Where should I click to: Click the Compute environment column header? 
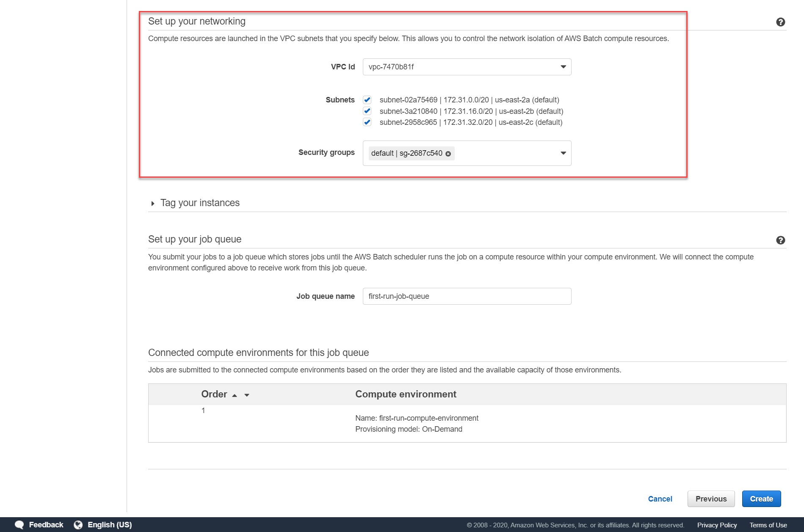pyautogui.click(x=406, y=394)
